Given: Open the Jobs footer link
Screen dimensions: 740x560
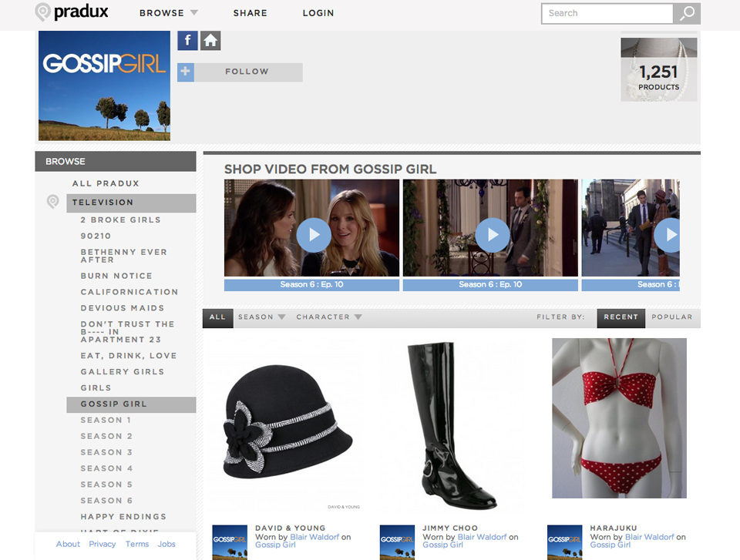Looking at the screenshot, I should (x=166, y=544).
